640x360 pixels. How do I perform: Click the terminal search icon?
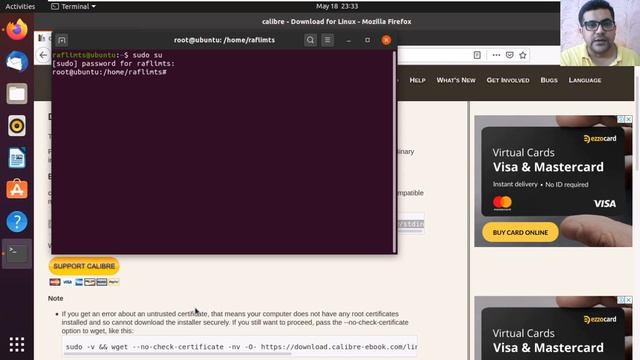point(310,40)
